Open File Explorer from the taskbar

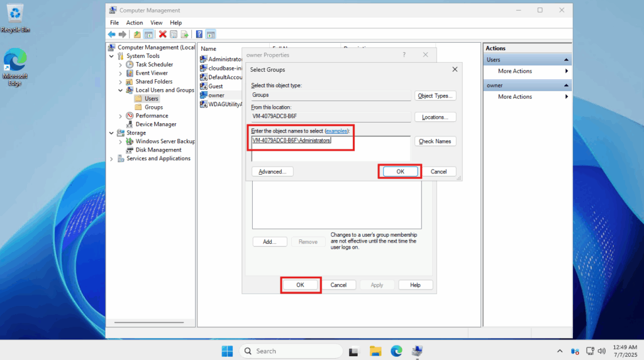pyautogui.click(x=375, y=351)
